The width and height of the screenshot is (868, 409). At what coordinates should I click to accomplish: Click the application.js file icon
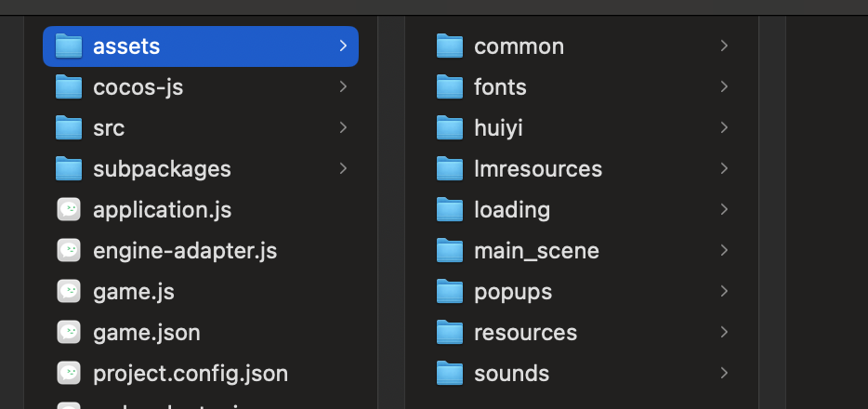pos(69,209)
